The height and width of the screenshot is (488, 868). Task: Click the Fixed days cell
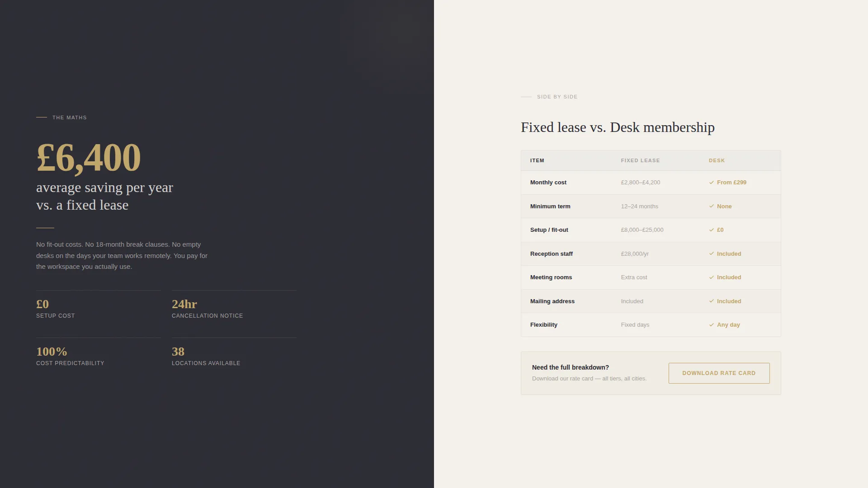click(635, 325)
